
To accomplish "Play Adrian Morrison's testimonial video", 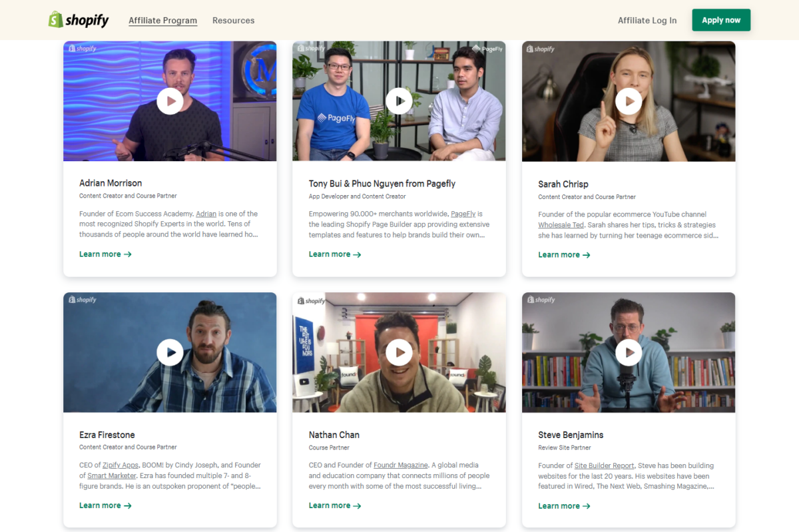I will (x=170, y=101).
